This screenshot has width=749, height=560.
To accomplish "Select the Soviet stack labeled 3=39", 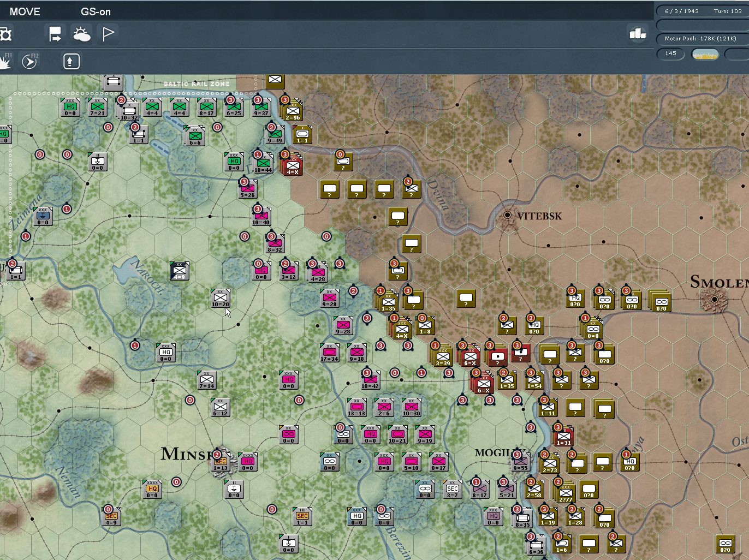I will coord(443,356).
